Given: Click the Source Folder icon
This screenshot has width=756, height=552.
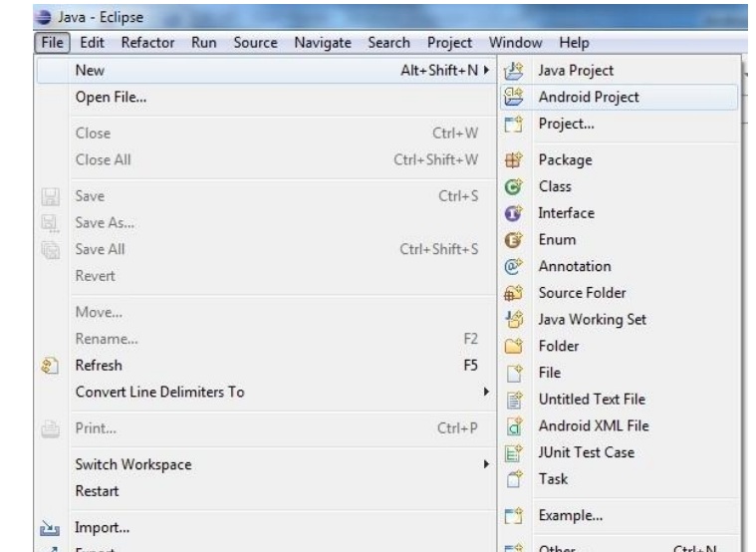Looking at the screenshot, I should 513,293.
